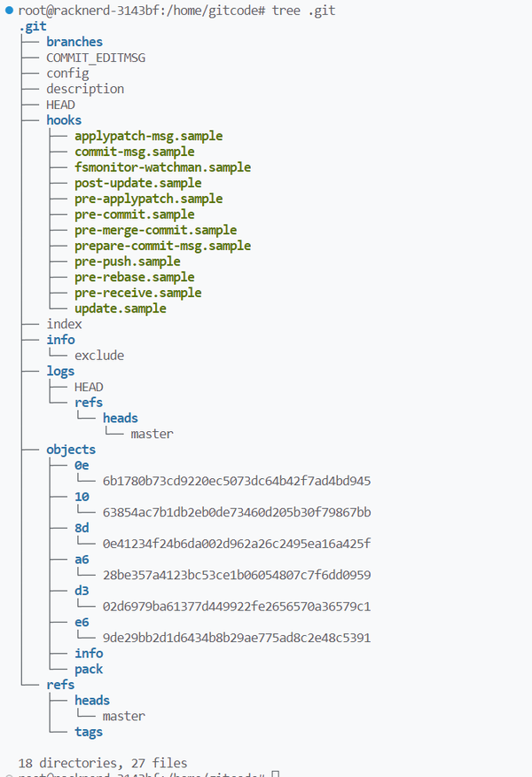
Task: Click the pre-commit.sample hook file
Action: point(134,214)
